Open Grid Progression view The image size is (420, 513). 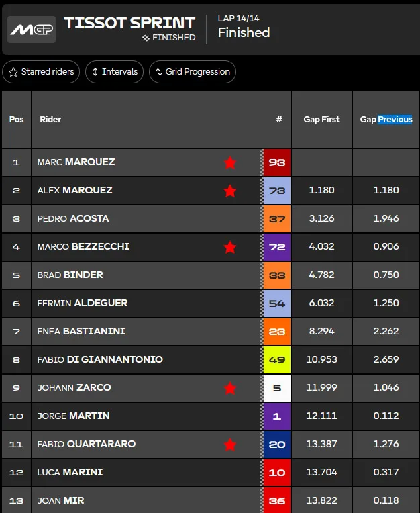[x=193, y=72]
